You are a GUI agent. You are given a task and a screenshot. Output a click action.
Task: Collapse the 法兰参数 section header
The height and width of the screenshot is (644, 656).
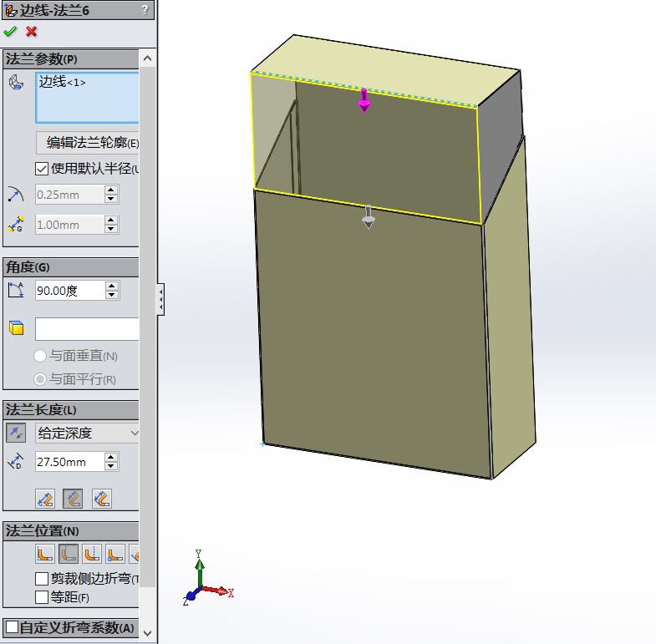(x=70, y=59)
